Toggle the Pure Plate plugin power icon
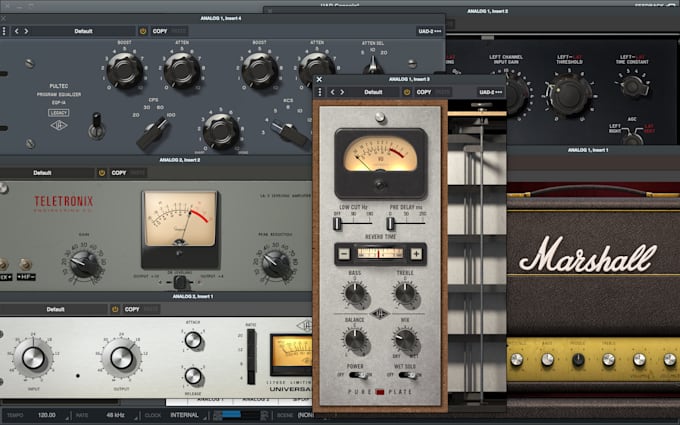This screenshot has height=425, width=680. point(407,92)
